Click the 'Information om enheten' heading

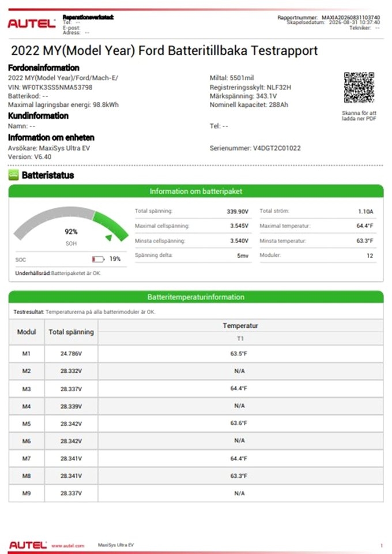point(51,137)
